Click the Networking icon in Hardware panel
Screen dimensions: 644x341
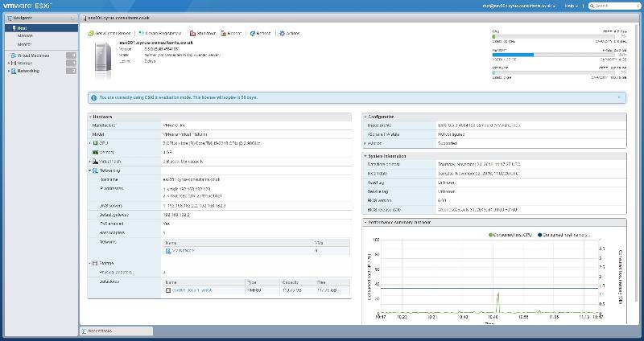95,170
